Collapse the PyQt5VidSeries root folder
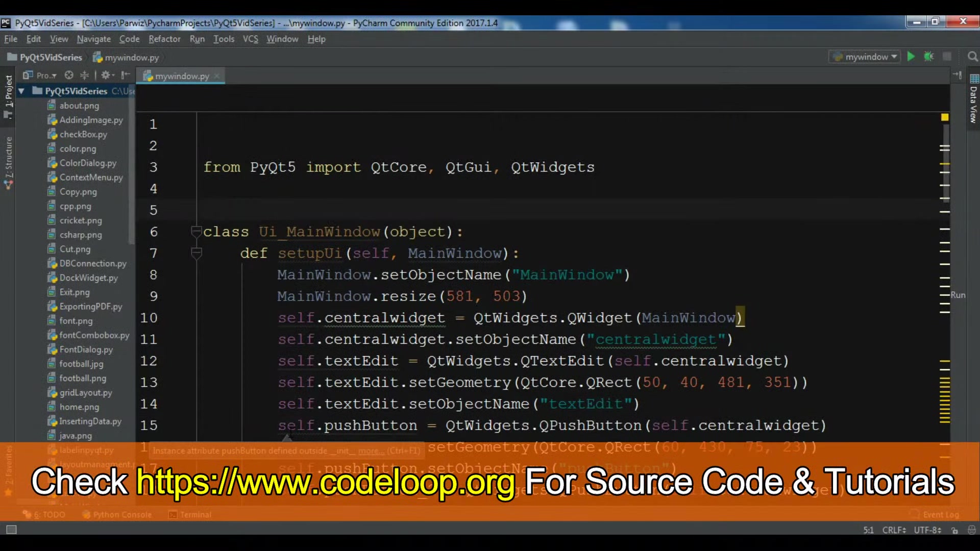This screenshot has width=980, height=551. [21, 91]
